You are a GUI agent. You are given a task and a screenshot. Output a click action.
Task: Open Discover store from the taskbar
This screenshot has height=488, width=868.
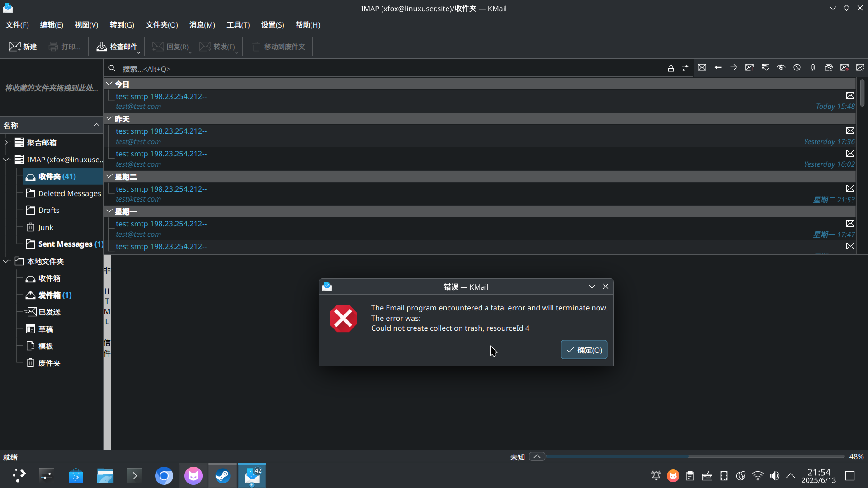[76, 476]
